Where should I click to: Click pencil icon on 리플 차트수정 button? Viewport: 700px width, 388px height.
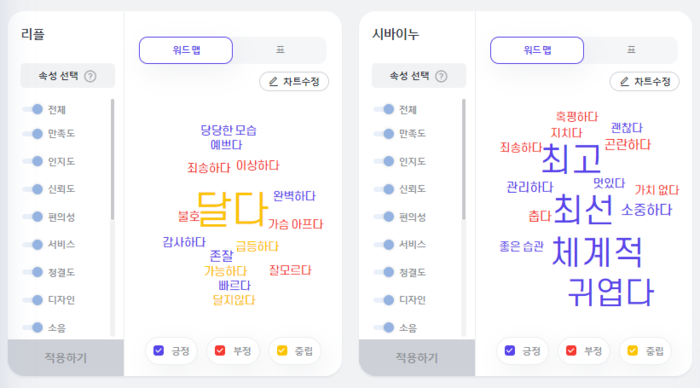pyautogui.click(x=273, y=82)
